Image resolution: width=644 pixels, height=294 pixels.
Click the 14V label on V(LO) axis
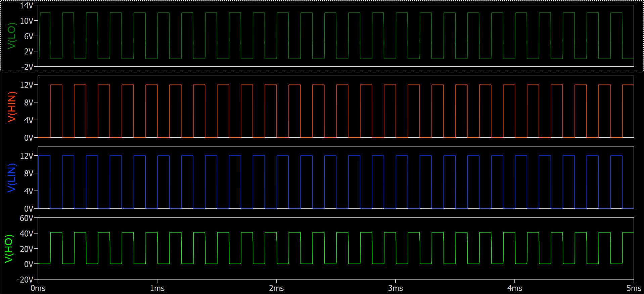(x=27, y=5)
